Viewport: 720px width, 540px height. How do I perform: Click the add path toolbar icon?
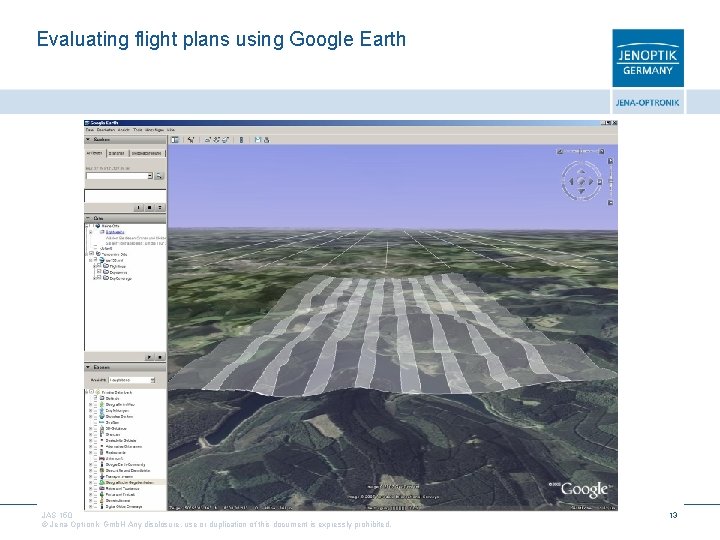point(217,140)
